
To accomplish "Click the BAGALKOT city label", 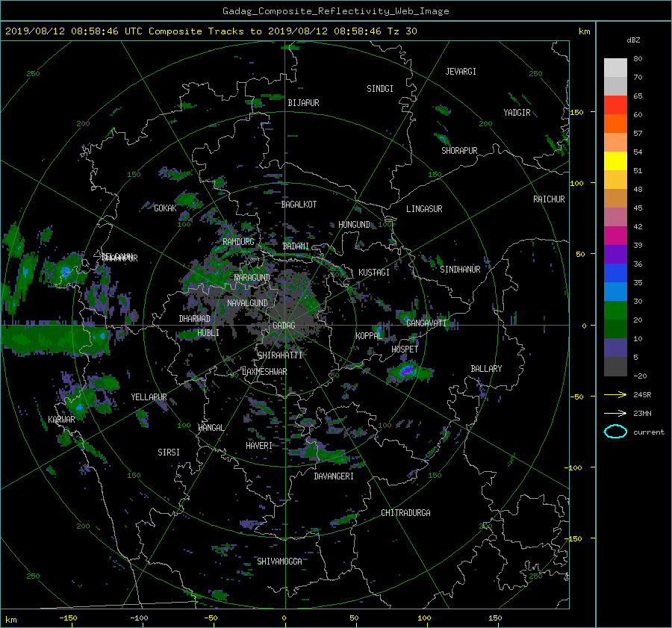I will point(299,205).
